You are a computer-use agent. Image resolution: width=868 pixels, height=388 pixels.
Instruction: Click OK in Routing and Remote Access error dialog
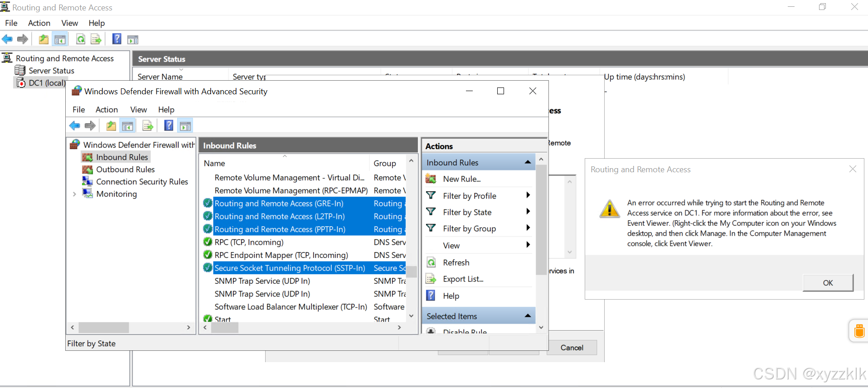coord(828,283)
